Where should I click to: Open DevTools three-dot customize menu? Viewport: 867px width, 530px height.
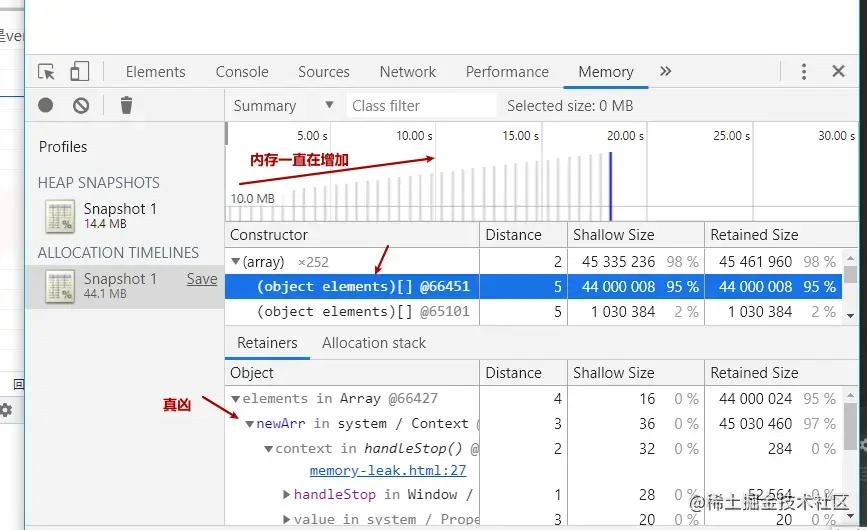[x=804, y=71]
